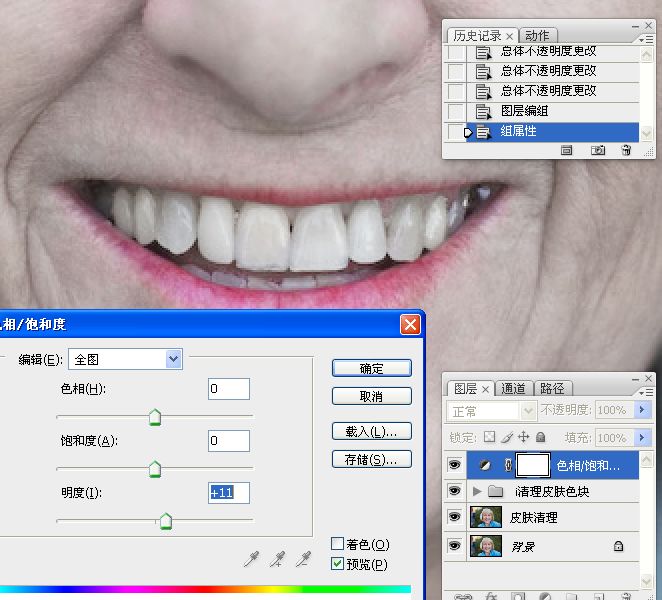Click the new document from state icon in History panel

click(x=566, y=150)
